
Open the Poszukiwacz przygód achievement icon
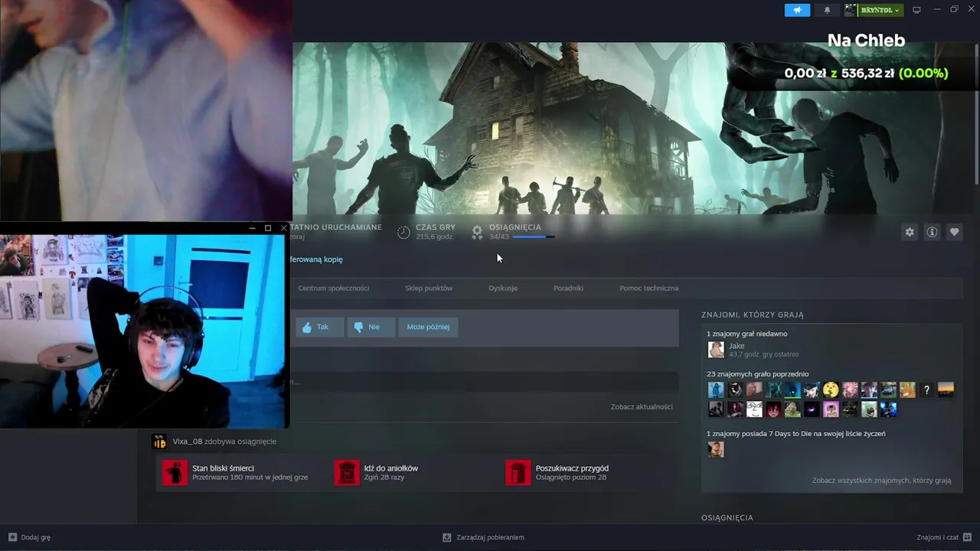(518, 472)
